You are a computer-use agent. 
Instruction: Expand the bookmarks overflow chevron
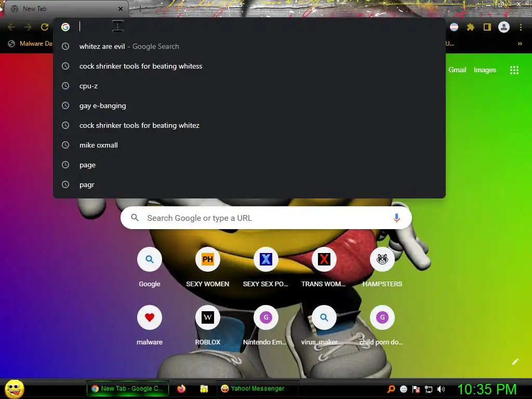click(x=520, y=44)
